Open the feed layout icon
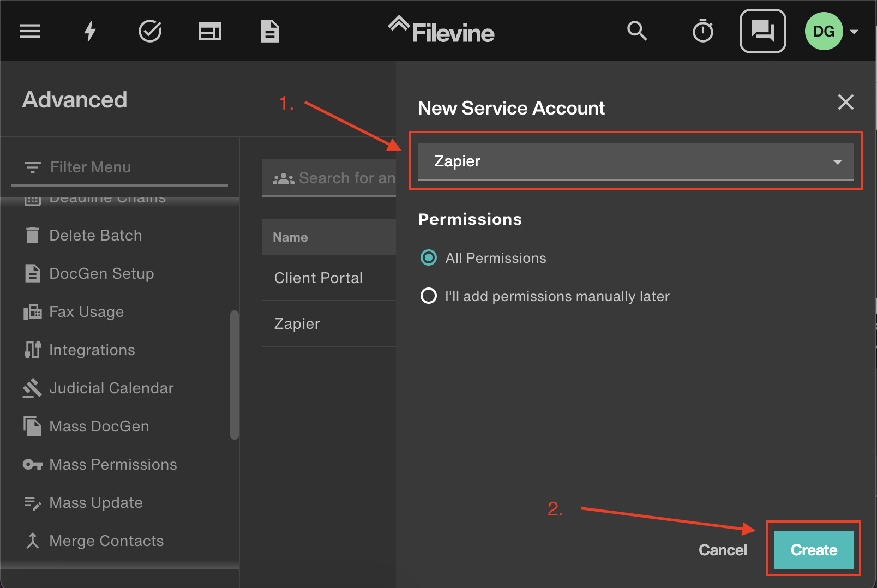This screenshot has width=877, height=588. (210, 32)
